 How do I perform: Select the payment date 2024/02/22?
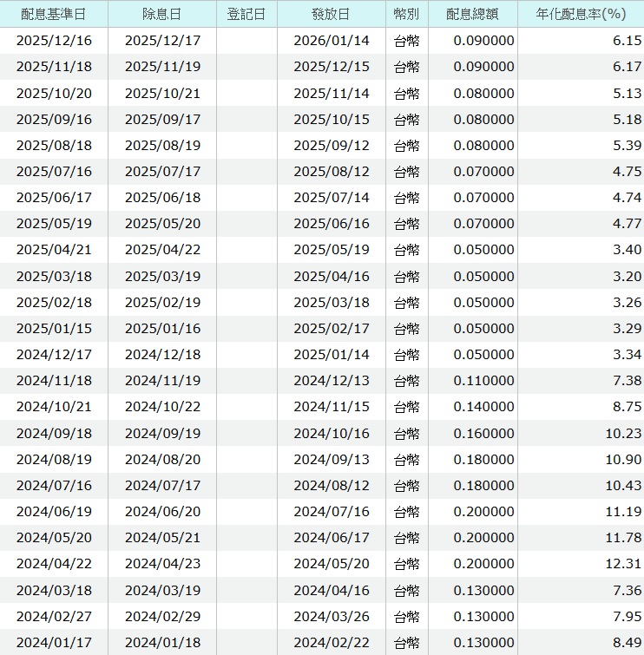(331, 642)
